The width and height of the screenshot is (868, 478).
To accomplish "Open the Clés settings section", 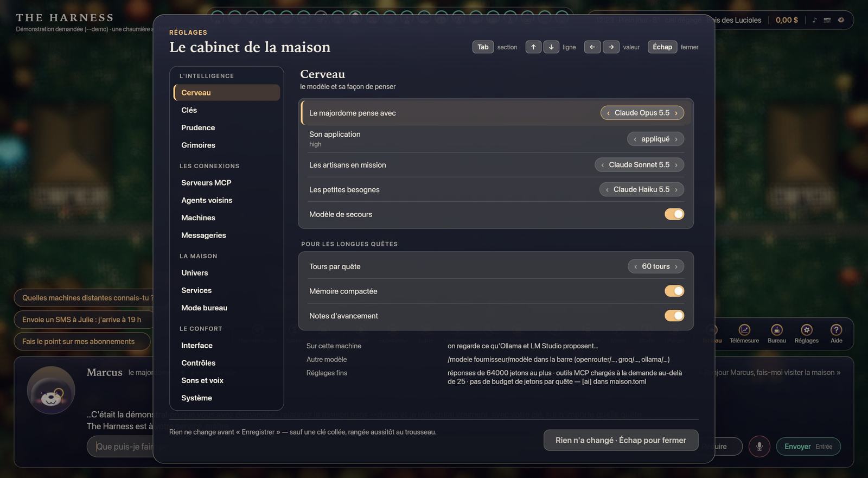I will pos(227,110).
